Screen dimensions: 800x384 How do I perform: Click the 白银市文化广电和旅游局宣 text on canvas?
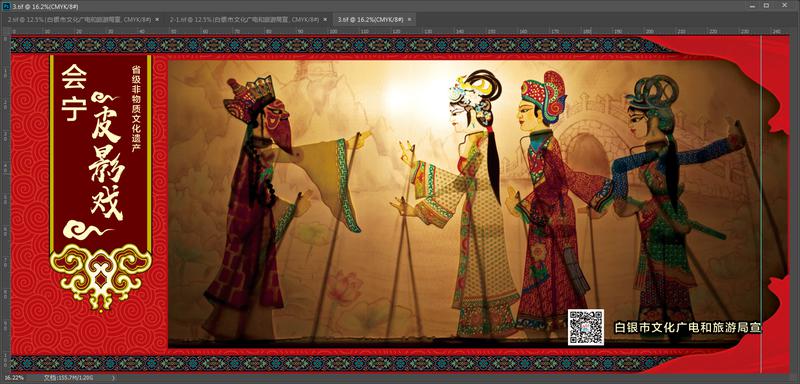point(688,327)
